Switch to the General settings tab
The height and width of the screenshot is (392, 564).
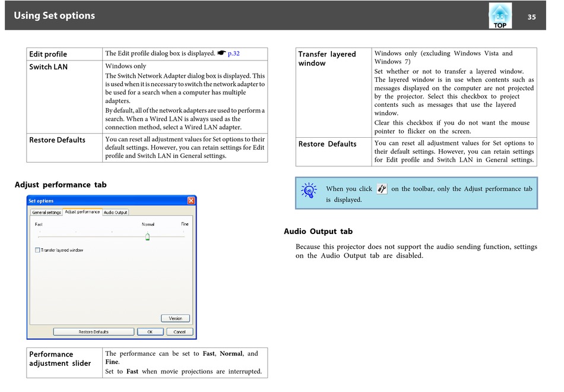point(46,212)
